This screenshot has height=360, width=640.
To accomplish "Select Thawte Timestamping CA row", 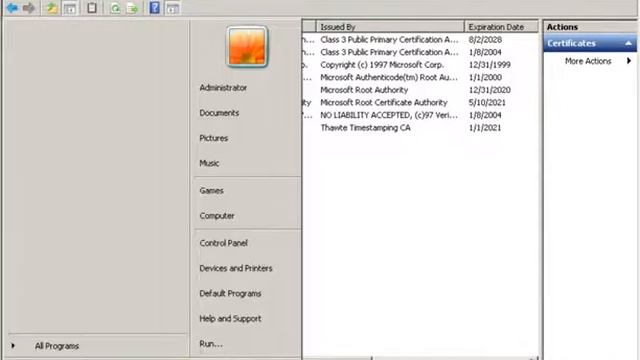I will (x=420, y=128).
